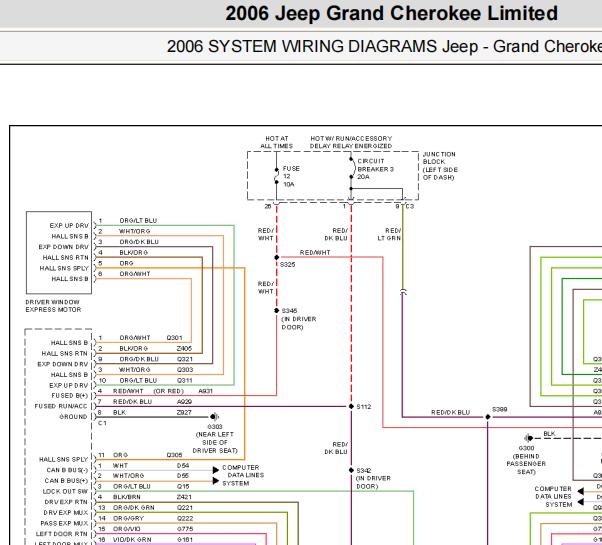Screen dimensions: 602x545
Task: Select the '2006 SYSTEM WIRING DIAGRAMS' heading
Action: [303, 47]
